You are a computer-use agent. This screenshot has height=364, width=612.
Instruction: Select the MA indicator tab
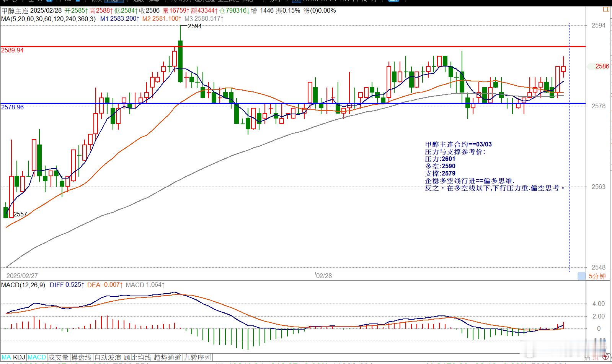tap(7, 357)
